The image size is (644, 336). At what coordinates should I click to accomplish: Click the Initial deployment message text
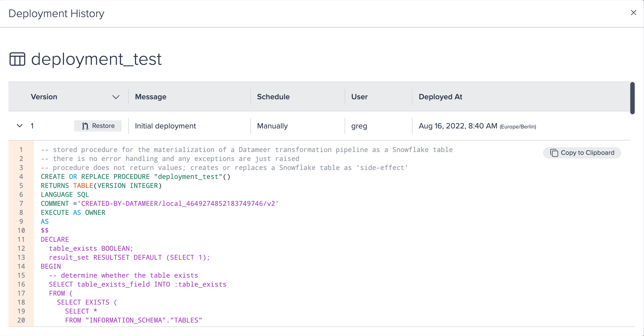[x=165, y=126]
